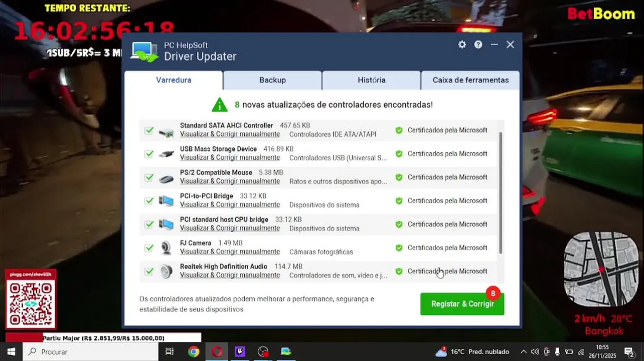644x361 pixels.
Task: Open the help question mark icon
Action: [478, 45]
